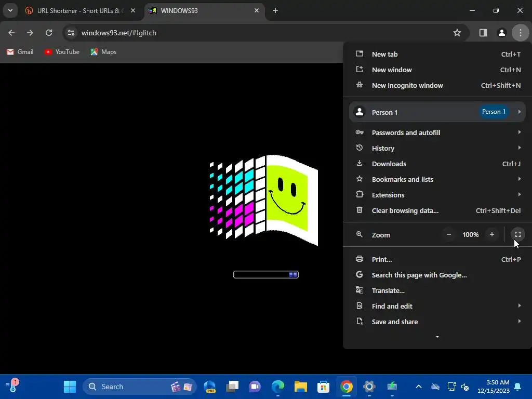Open the weather widget on taskbar

pos(12,387)
